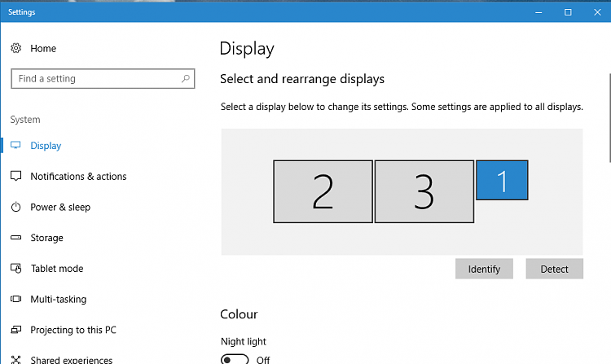Open Multi-tasking settings via its icon
Image resolution: width=611 pixels, height=364 pixels.
(x=15, y=300)
